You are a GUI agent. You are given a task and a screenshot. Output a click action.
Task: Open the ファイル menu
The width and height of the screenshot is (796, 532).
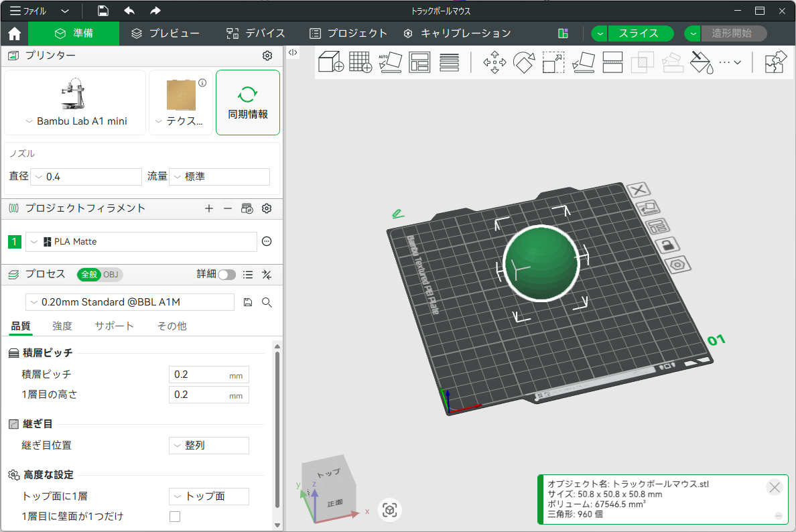(x=28, y=11)
